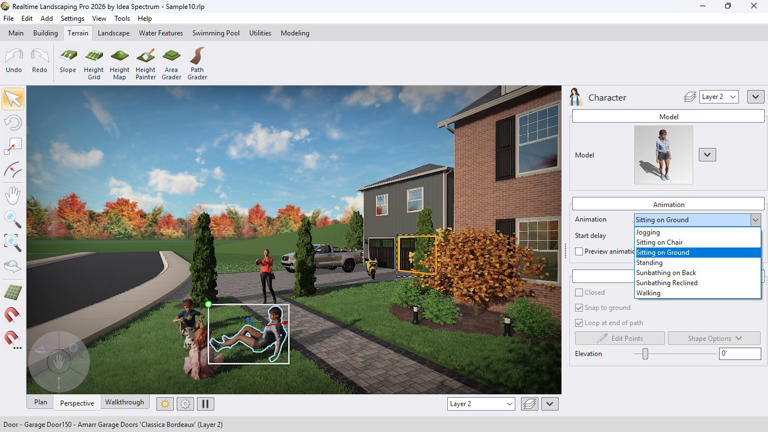Choose Sunbathing Reclined animation
This screenshot has height=432, width=768.
pos(697,283)
